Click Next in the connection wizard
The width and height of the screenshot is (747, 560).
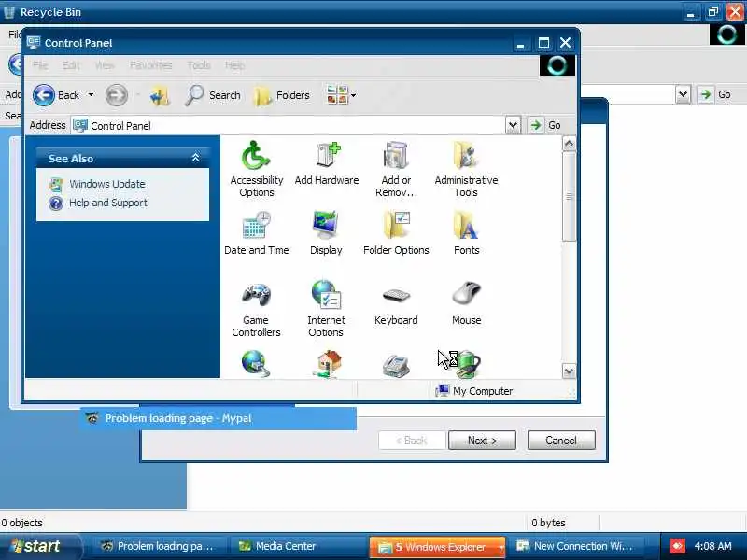coord(482,441)
